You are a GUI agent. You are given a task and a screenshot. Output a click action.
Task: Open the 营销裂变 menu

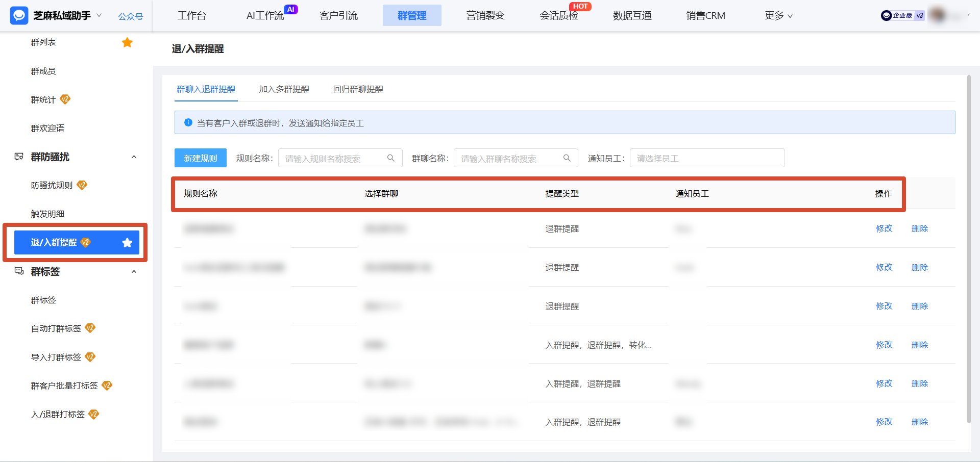pos(485,15)
